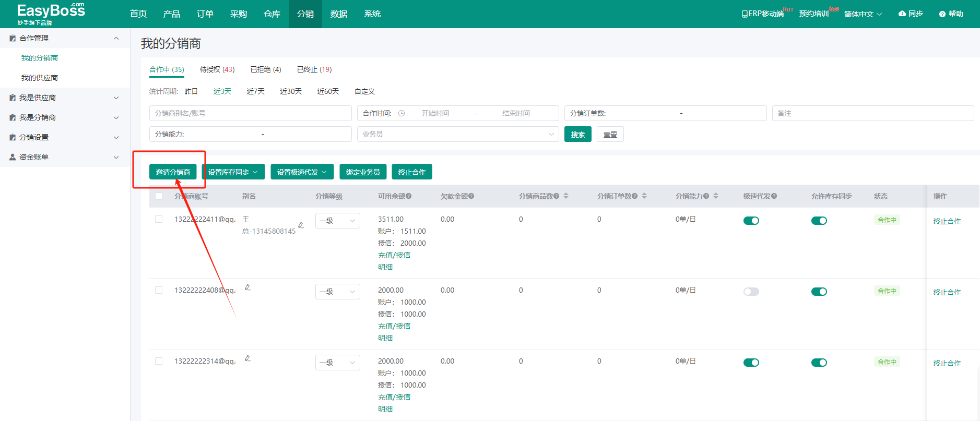Screen dimensions: 980x421
Task: Click the 同步 cloud icon
Action: (902, 14)
